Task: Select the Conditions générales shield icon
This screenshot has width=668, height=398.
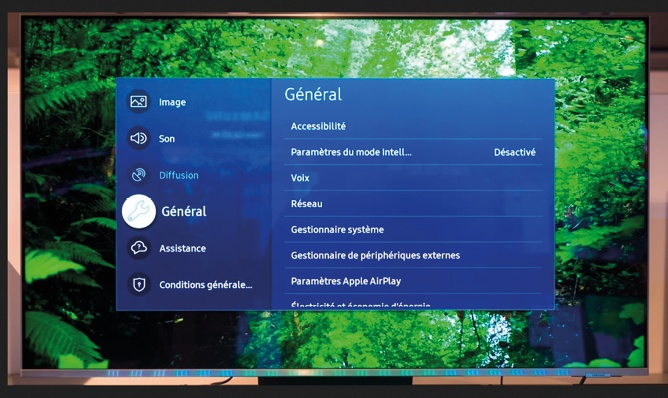Action: (138, 284)
